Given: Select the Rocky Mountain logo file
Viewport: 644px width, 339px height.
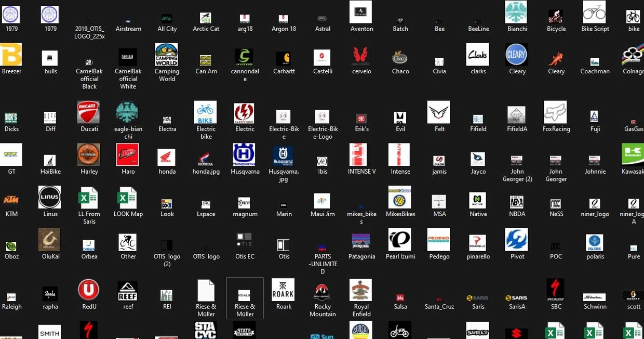Looking at the screenshot, I should point(323,293).
